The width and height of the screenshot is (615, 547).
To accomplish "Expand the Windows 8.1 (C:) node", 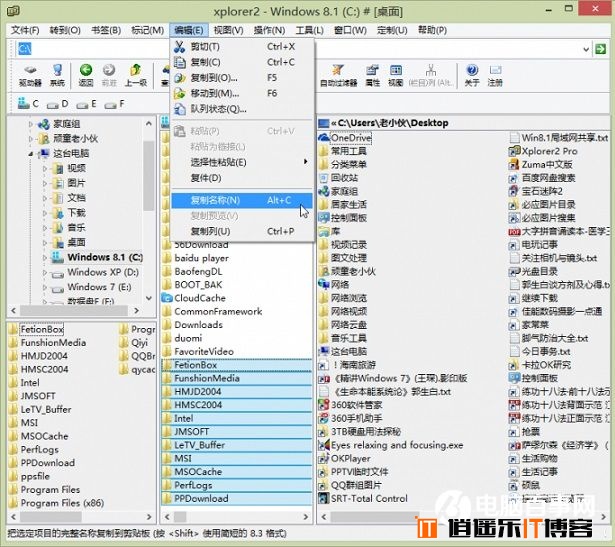I will pos(45,258).
